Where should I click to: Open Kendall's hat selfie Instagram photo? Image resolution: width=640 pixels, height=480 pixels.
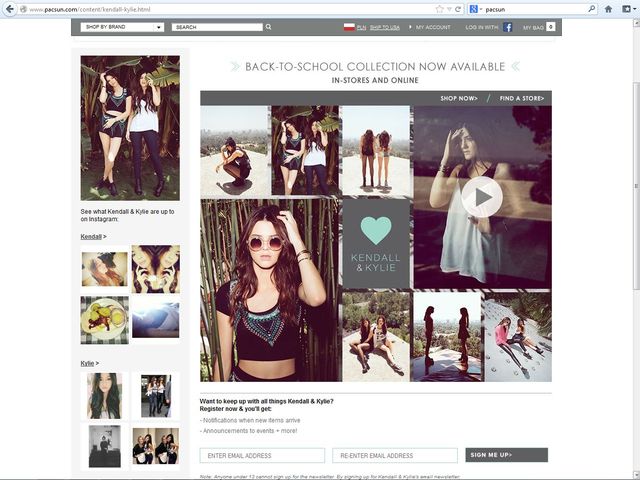[x=104, y=269]
